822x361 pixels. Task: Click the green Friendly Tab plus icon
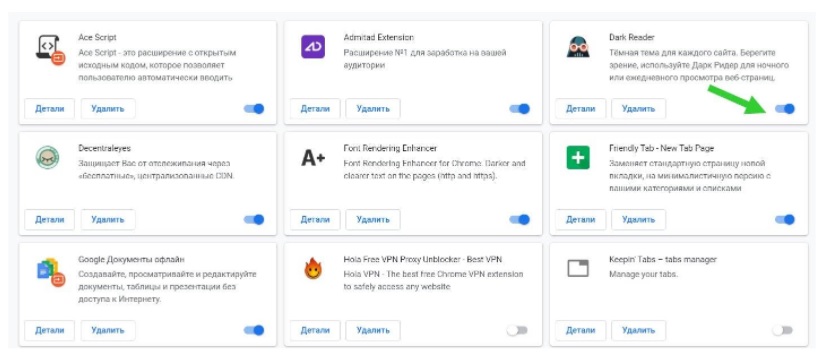click(578, 158)
